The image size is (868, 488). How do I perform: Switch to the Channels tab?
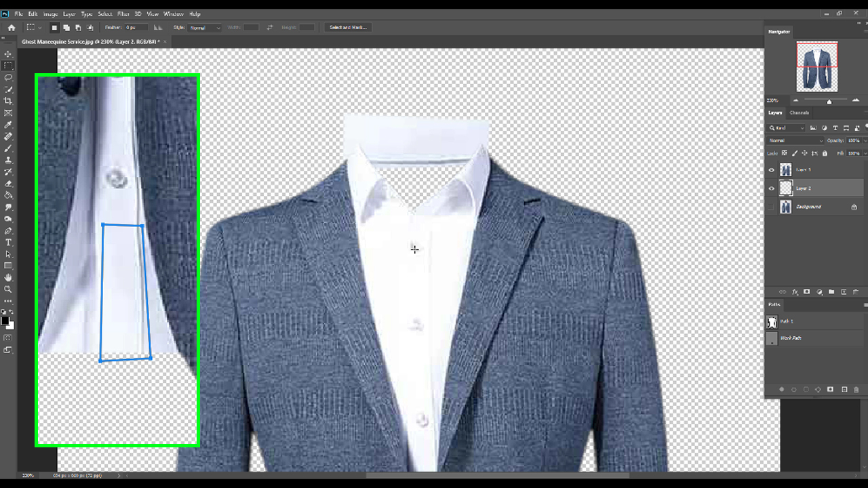click(x=799, y=113)
